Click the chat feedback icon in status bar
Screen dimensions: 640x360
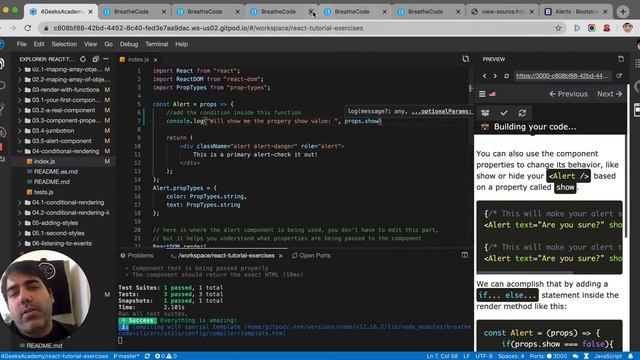576,356
